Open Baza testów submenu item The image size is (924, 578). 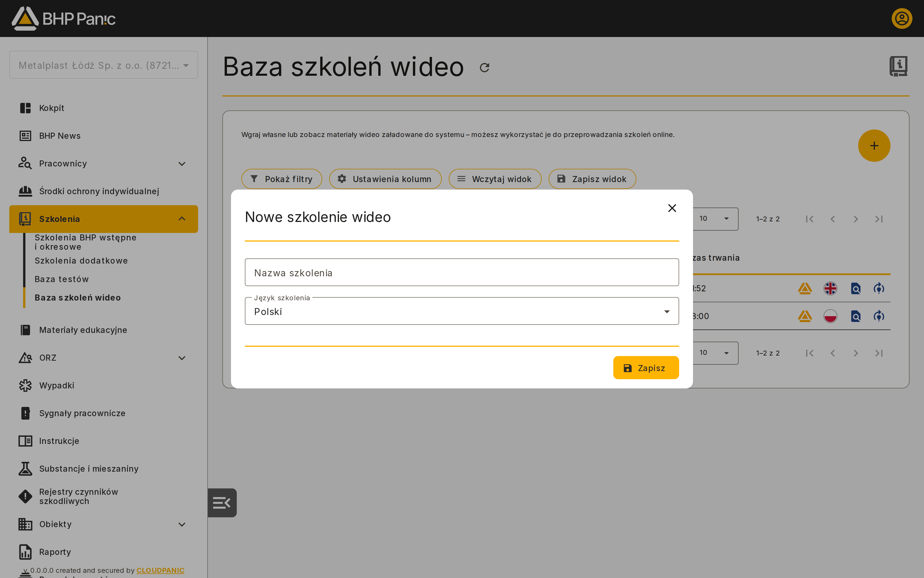point(62,279)
